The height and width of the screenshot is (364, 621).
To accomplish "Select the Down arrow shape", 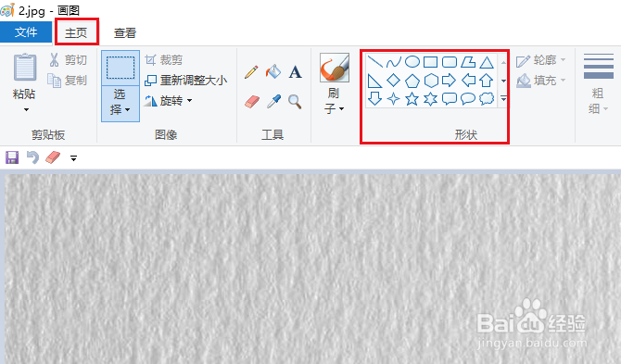I will [374, 98].
